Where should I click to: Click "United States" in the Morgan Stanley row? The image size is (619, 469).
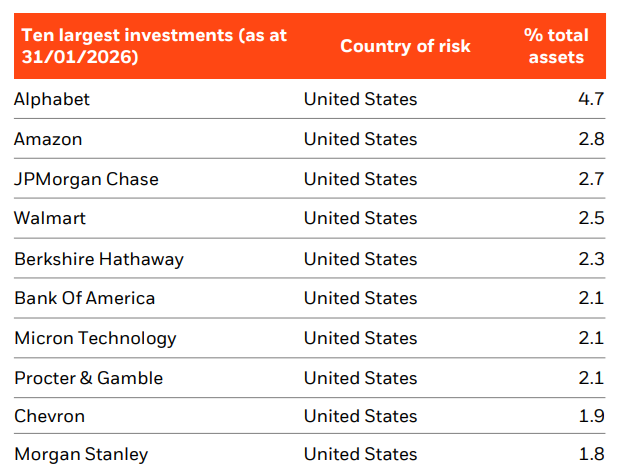click(x=361, y=454)
